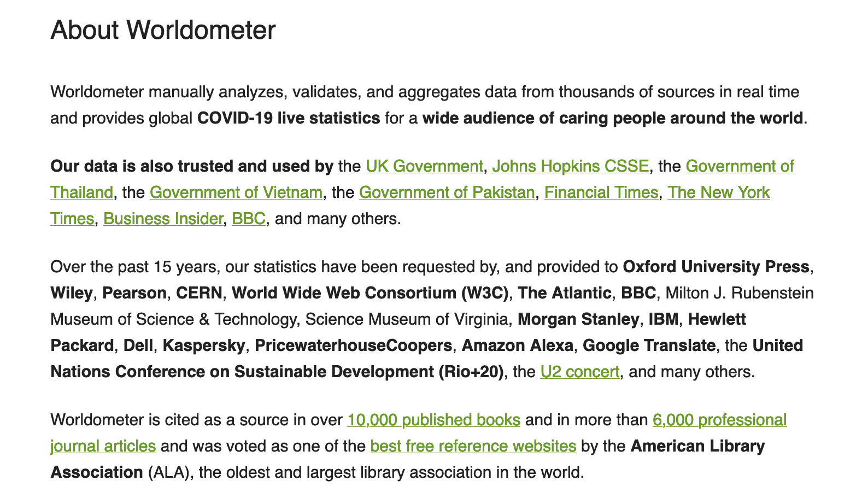Click the Business Insider link
This screenshot has width=868, height=504.
[x=163, y=219]
